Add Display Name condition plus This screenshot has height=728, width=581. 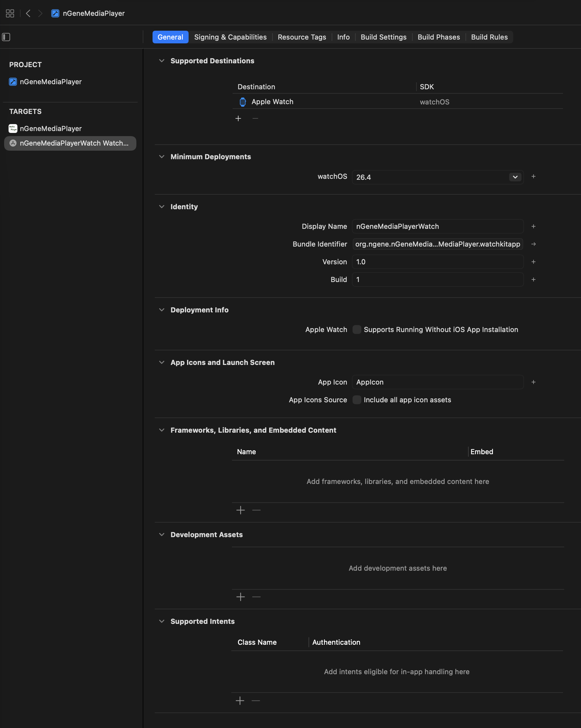click(534, 226)
